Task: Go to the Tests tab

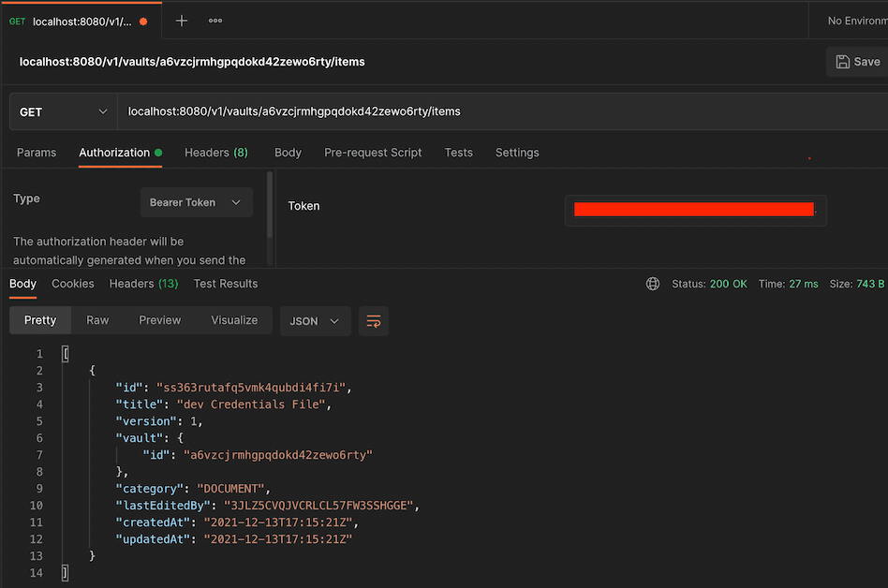Action: [x=458, y=153]
